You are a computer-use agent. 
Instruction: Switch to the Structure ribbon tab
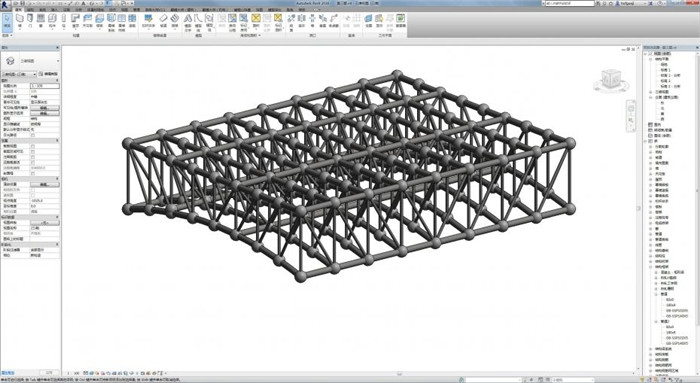[30, 9]
